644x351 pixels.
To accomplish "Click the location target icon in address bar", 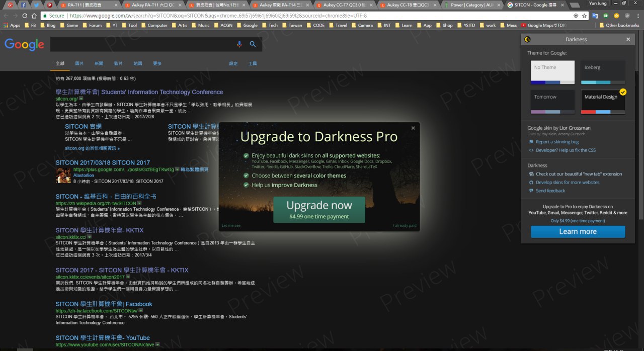I will pyautogui.click(x=576, y=16).
